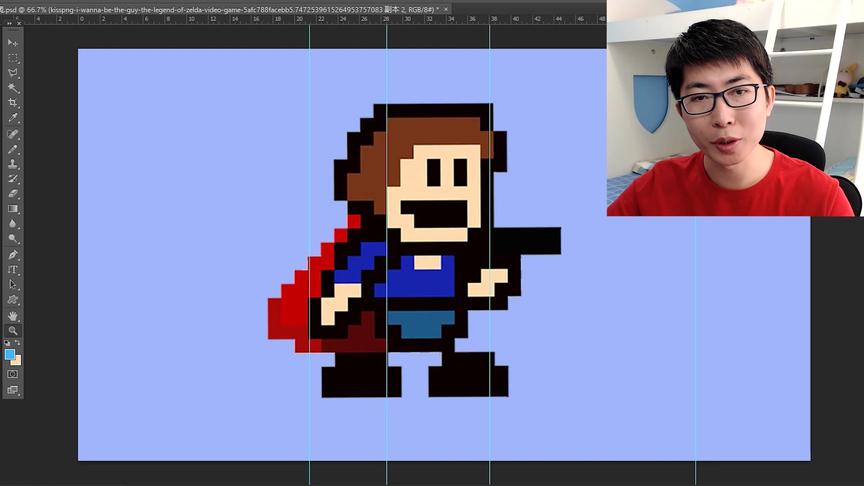Close the tools panel

tap(19, 24)
